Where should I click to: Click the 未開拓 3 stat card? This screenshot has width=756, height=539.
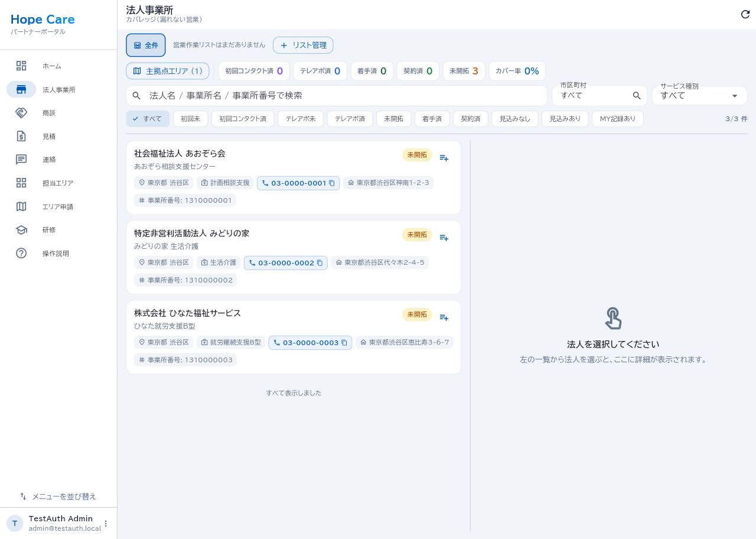coord(464,71)
